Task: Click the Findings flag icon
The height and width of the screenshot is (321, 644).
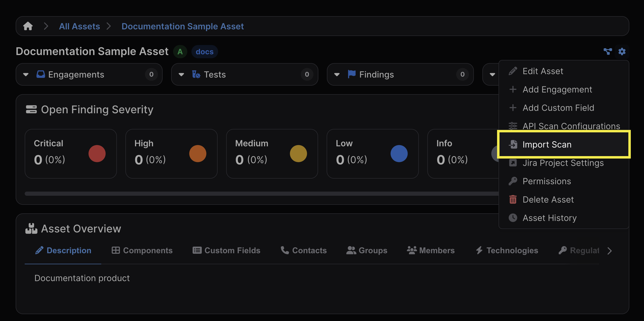Action: pyautogui.click(x=352, y=74)
